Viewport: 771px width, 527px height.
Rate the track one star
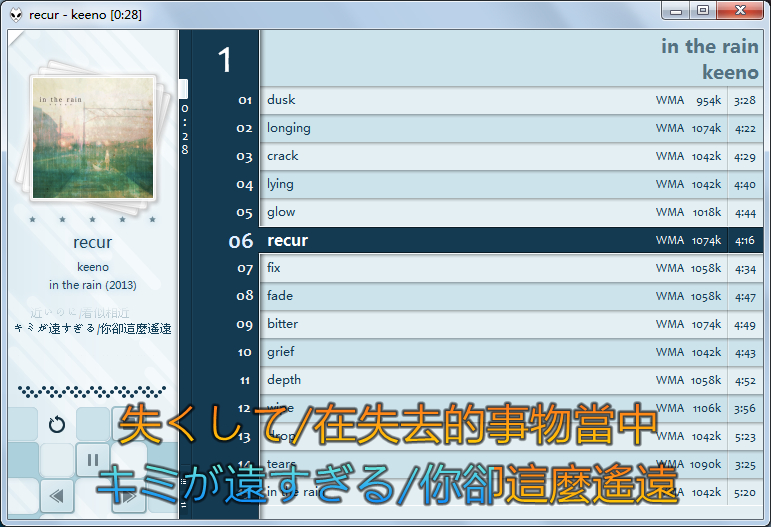click(32, 219)
